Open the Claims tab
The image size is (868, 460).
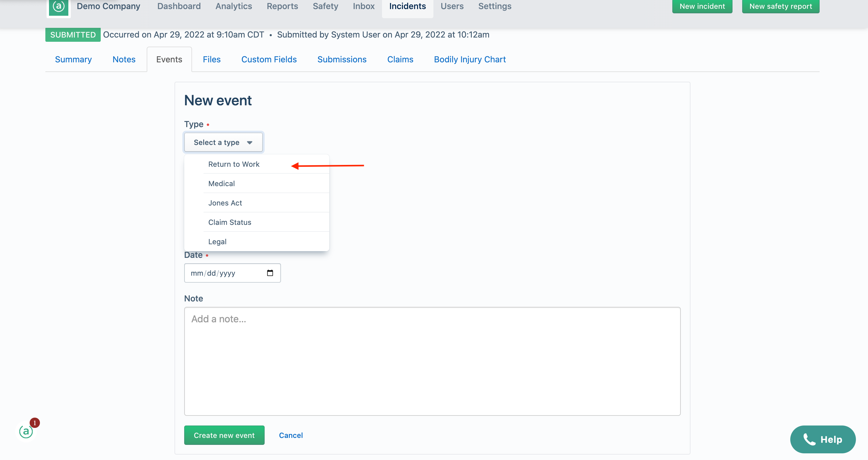pos(400,59)
